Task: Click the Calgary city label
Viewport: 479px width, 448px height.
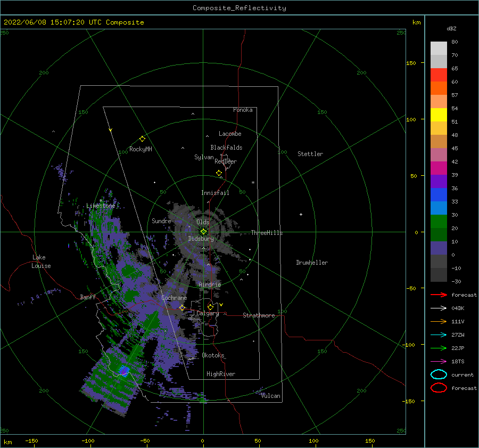Action: click(x=208, y=313)
